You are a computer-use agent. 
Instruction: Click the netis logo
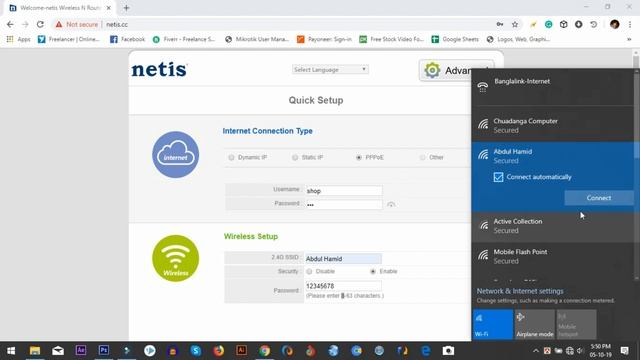(159, 70)
